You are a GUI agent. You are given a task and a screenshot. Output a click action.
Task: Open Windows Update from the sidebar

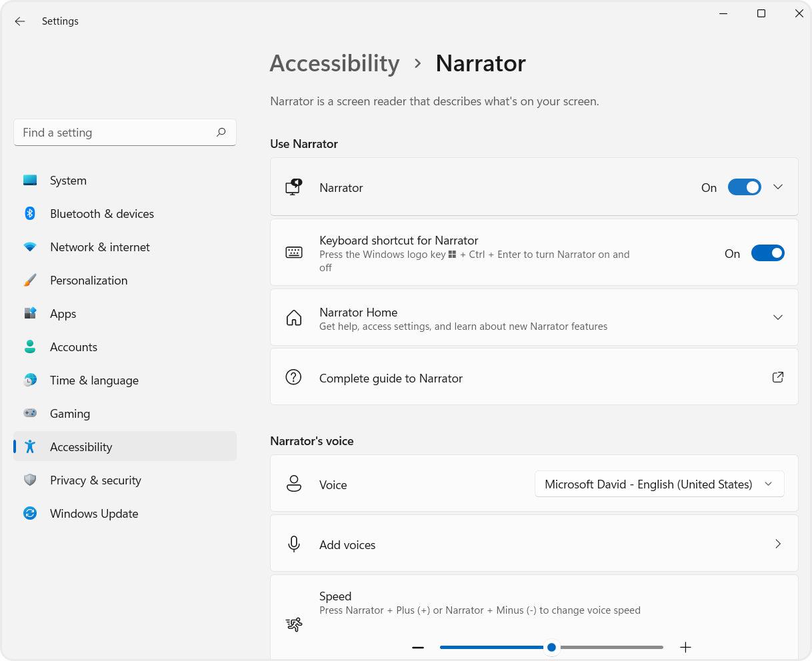click(93, 513)
